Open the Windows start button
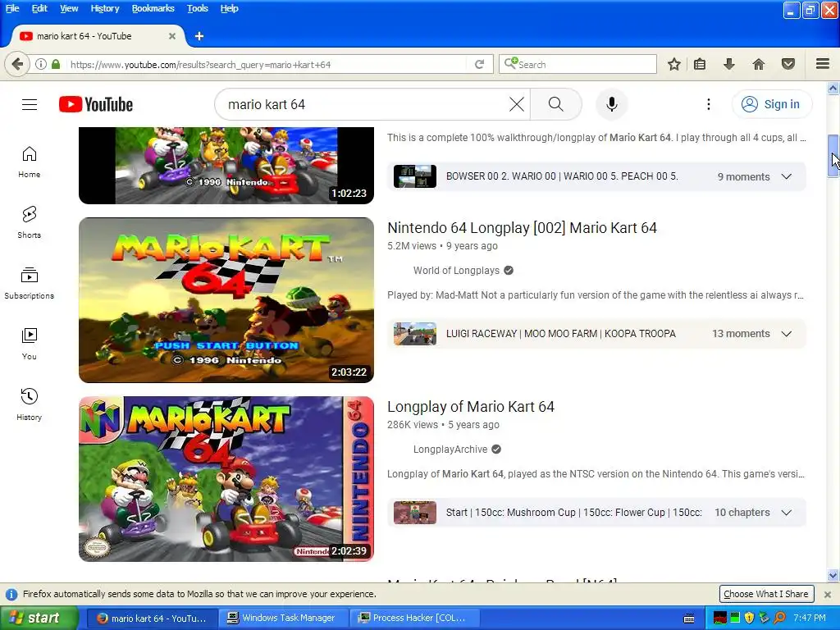840x630 pixels. (x=39, y=619)
